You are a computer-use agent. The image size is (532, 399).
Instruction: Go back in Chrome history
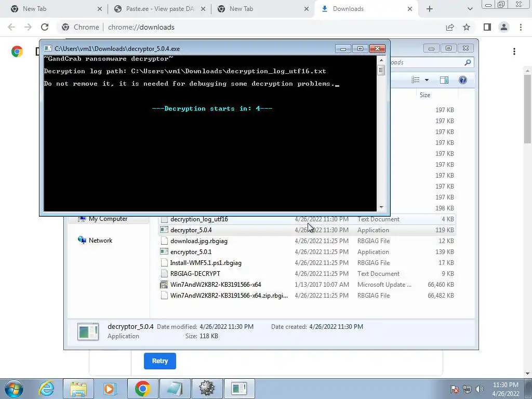[x=11, y=27]
